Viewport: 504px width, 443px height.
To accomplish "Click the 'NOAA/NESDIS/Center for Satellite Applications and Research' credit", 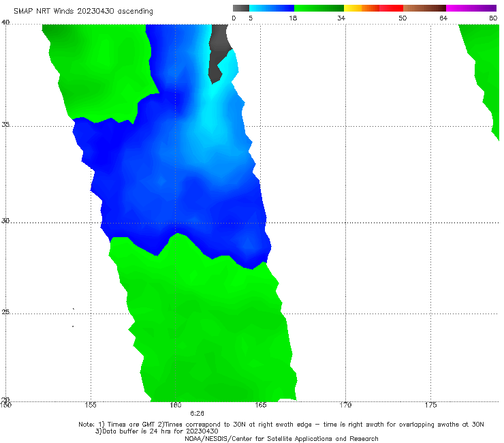I will (281, 439).
